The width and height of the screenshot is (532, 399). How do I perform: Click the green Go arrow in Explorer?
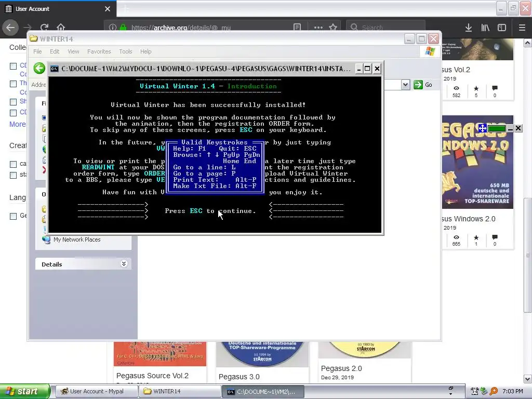(x=418, y=85)
